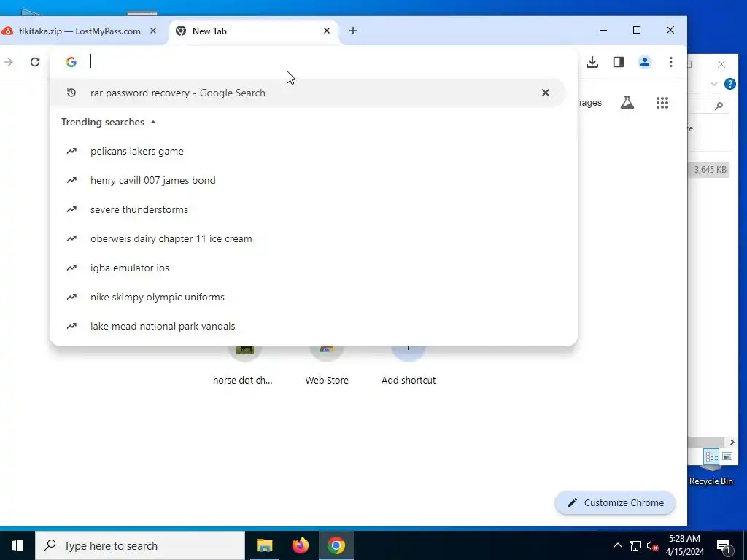This screenshot has width=747, height=560.
Task: Click the muted volume tray icon
Action: click(652, 545)
